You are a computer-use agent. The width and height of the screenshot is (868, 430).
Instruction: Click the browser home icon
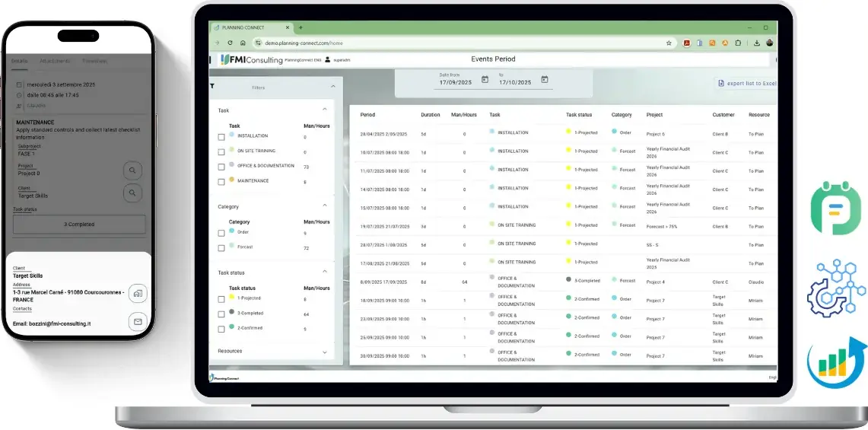tap(243, 43)
